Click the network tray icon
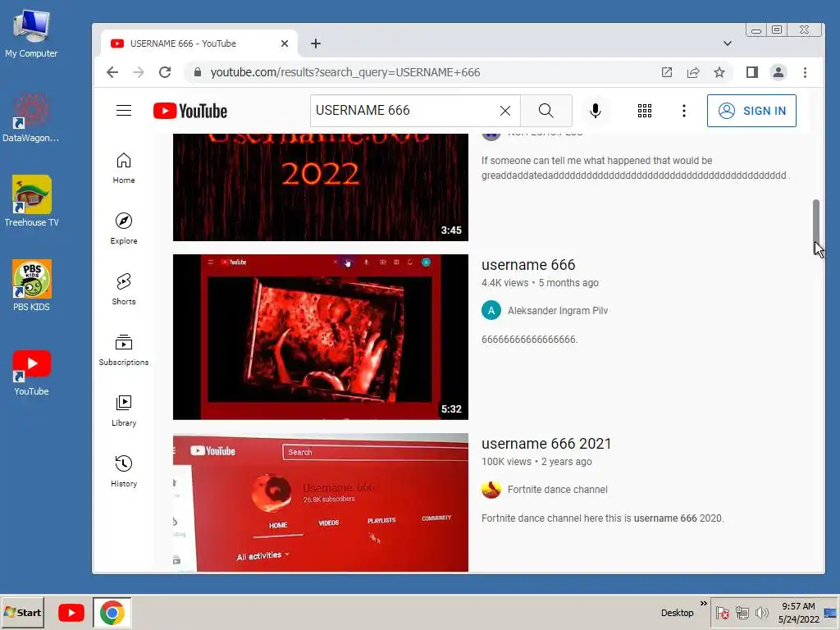 point(742,612)
